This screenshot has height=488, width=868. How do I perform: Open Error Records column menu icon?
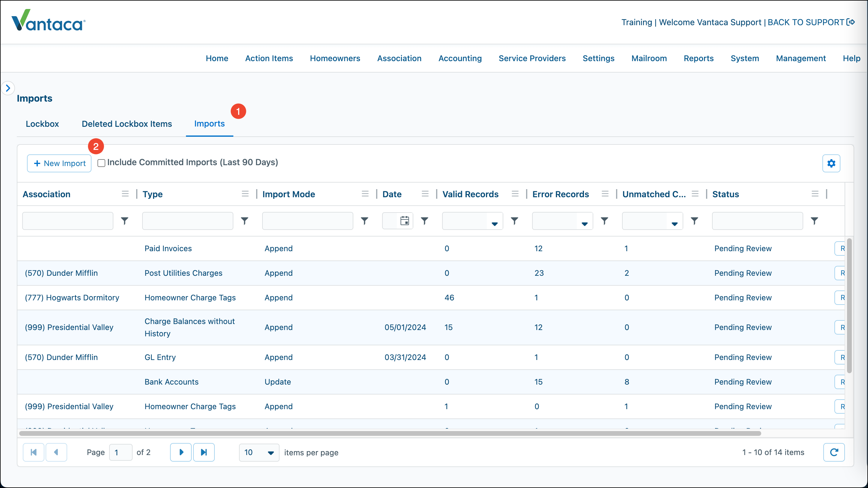pos(605,194)
